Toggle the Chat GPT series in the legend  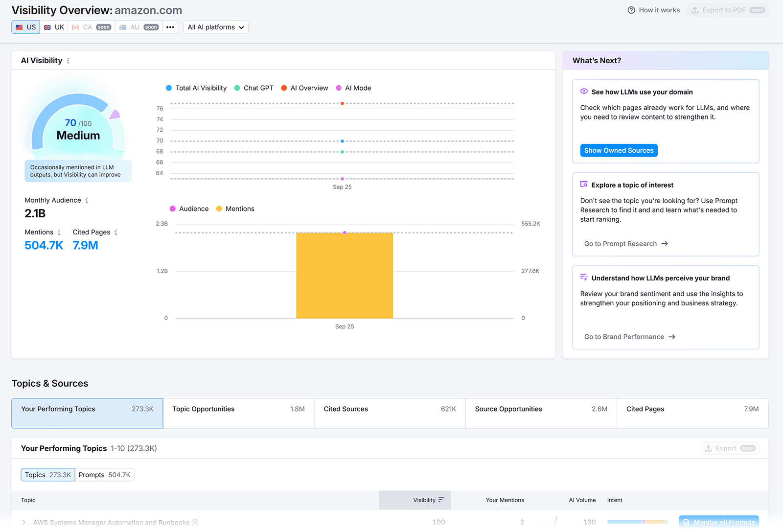tap(254, 88)
